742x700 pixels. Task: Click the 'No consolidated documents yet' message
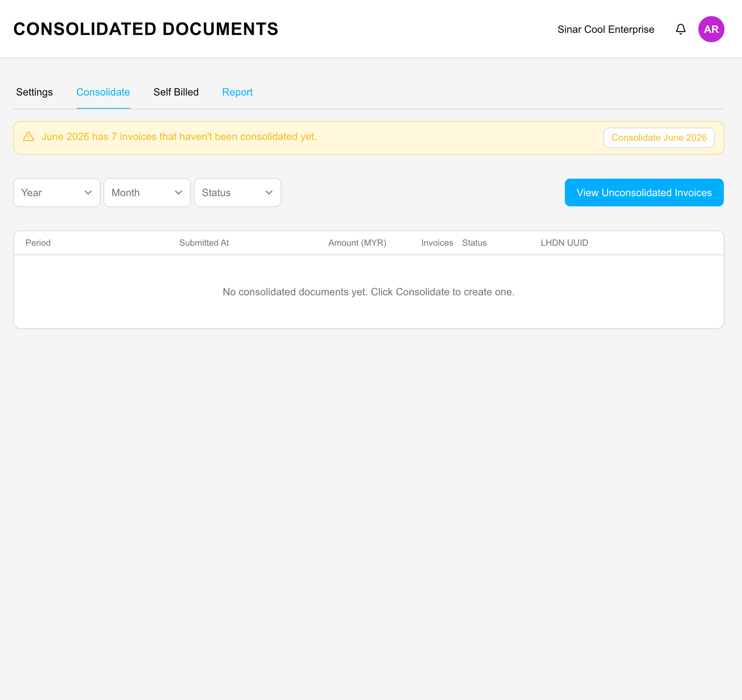tap(368, 292)
